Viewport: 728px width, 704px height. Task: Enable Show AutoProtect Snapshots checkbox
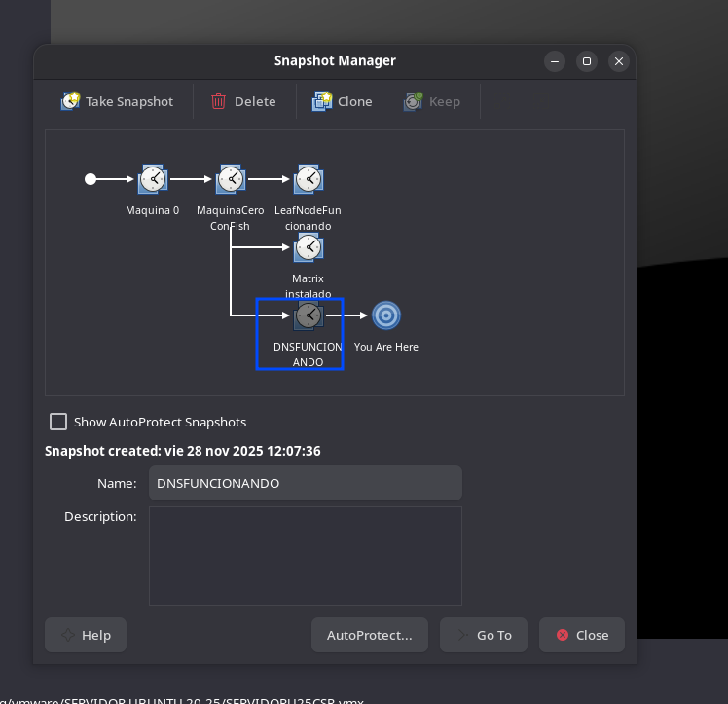(x=58, y=422)
